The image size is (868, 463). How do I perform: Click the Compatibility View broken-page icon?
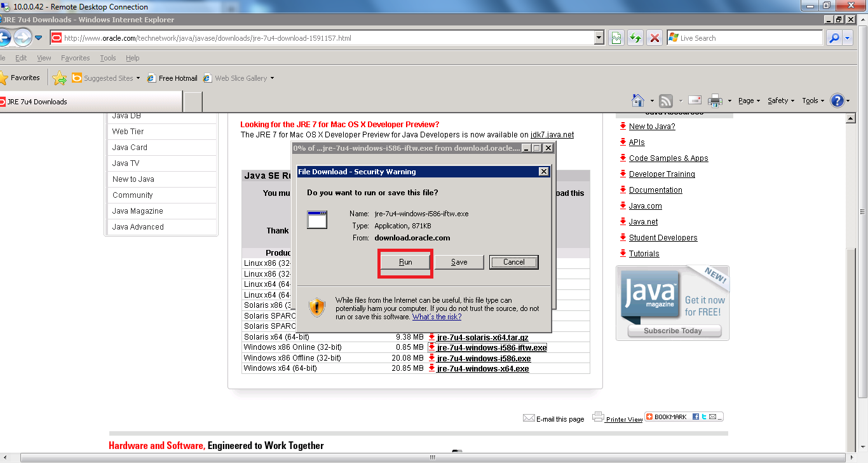pos(616,38)
